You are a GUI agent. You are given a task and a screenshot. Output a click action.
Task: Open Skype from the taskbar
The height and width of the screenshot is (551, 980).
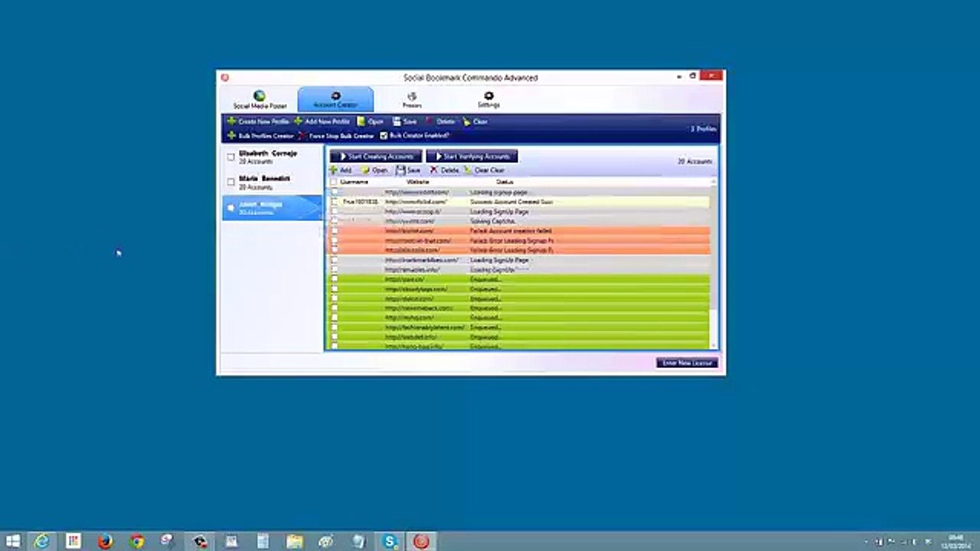click(390, 541)
